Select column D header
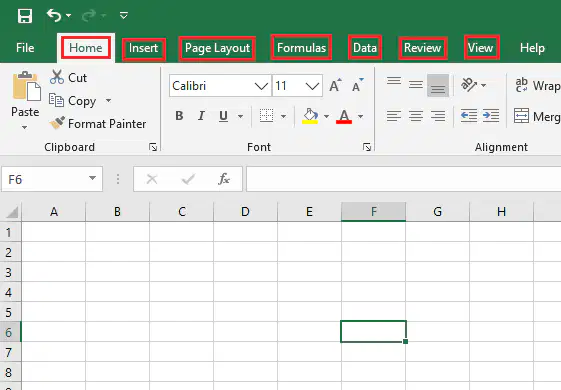This screenshot has width=561, height=390. (245, 212)
